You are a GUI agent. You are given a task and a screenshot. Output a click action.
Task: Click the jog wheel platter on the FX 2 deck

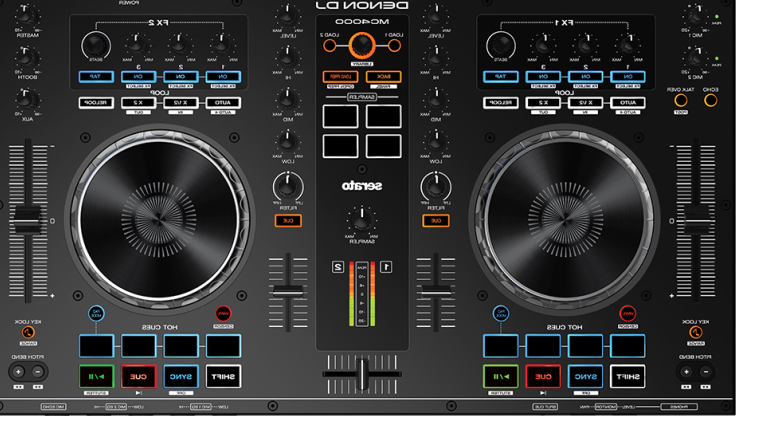point(159,220)
